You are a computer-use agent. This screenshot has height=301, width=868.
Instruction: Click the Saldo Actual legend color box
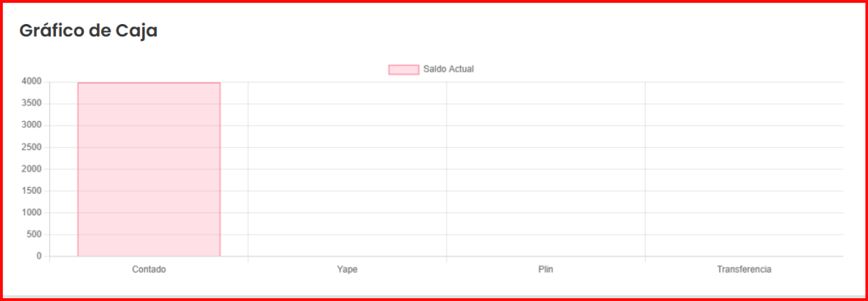[x=403, y=69]
